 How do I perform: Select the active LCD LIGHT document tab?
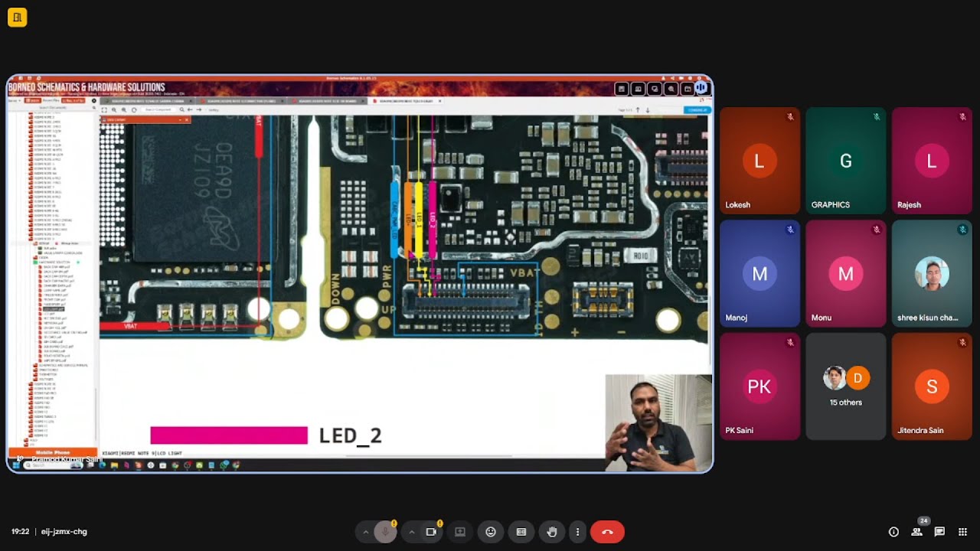point(407,101)
